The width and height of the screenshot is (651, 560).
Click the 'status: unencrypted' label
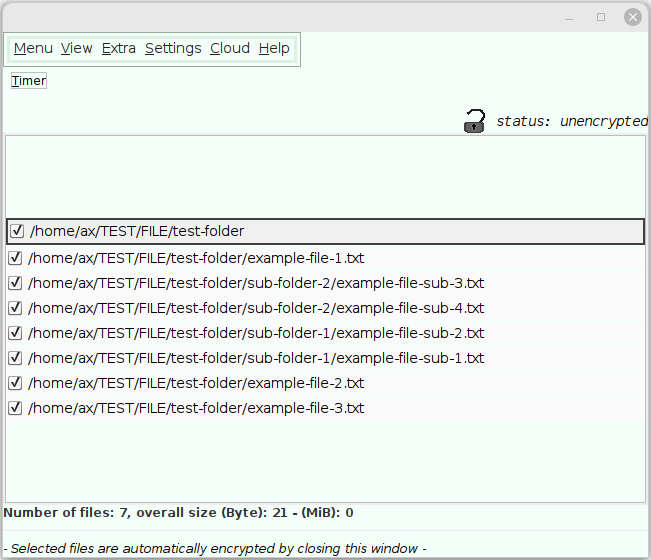click(x=572, y=122)
